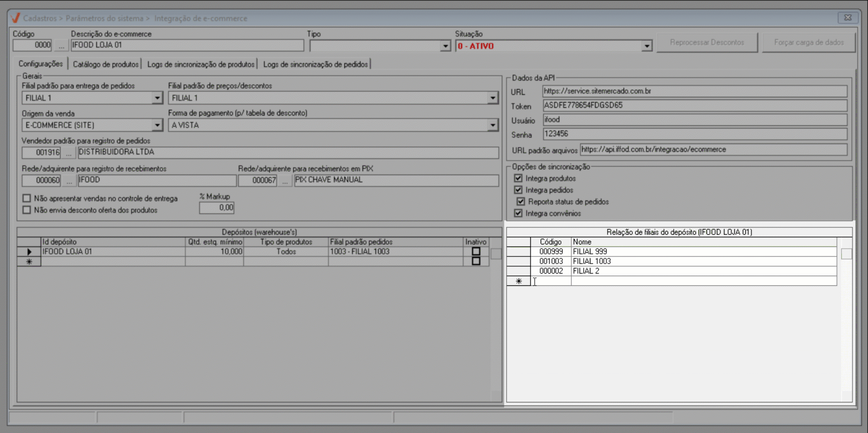Select the IFOOD LOJA 01 row arrow indicator

pyautogui.click(x=29, y=252)
